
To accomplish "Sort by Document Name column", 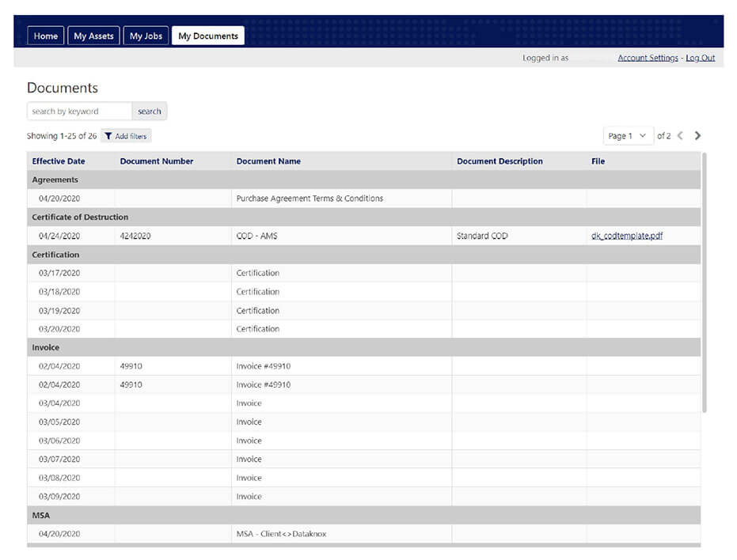I will click(x=268, y=161).
